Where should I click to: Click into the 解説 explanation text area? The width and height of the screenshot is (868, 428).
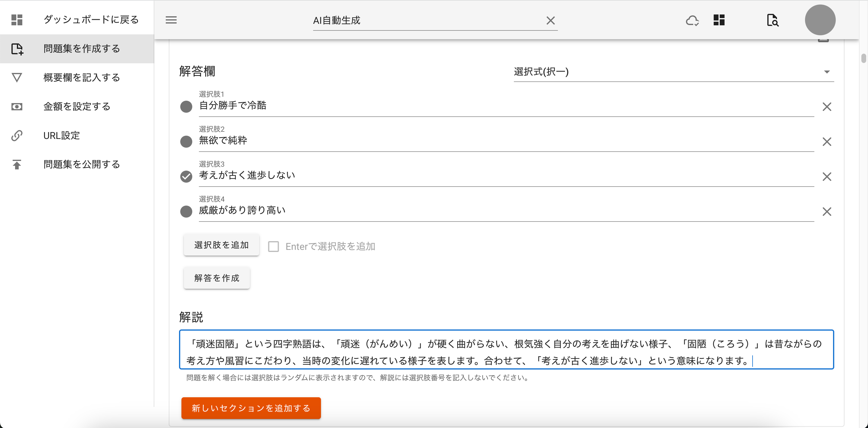506,352
